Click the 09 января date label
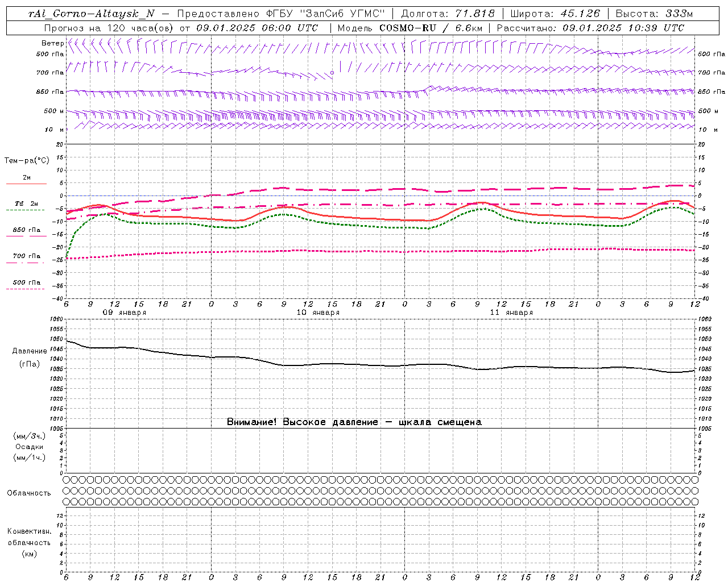 coord(125,313)
